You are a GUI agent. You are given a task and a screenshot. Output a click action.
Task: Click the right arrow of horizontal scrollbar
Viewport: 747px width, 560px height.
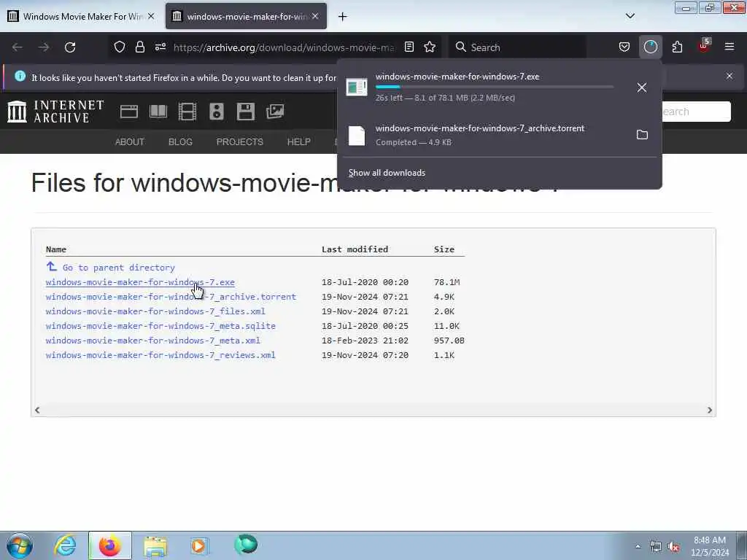(709, 410)
